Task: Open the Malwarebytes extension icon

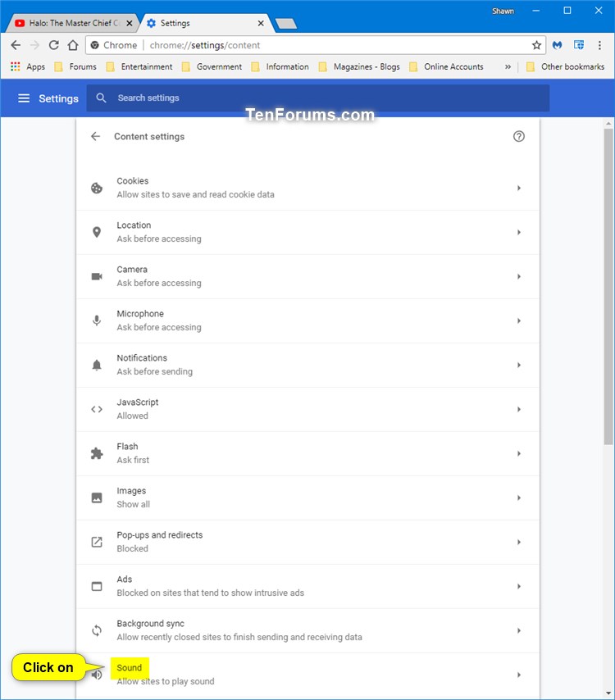Action: 557,45
